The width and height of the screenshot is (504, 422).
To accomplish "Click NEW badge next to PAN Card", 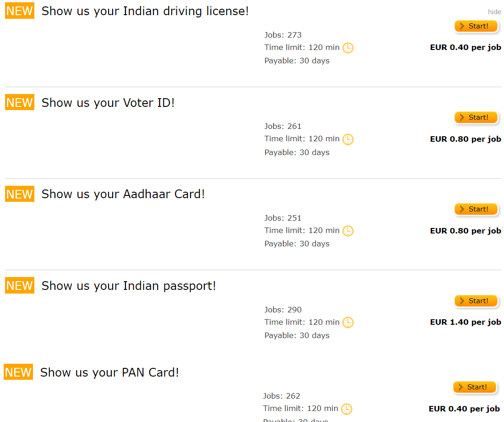I will 18,372.
